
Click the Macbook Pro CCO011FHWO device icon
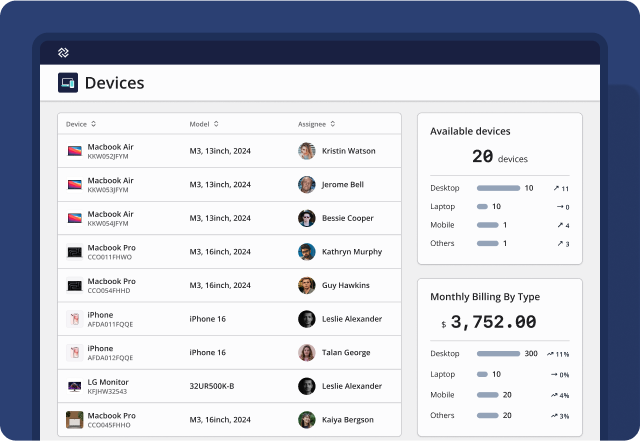point(74,252)
